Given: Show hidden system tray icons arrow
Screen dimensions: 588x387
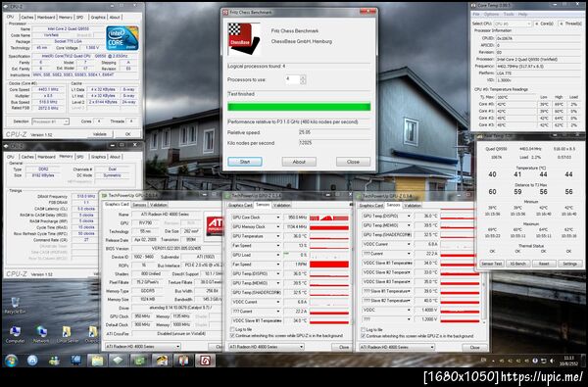Looking at the screenshot, I should [x=493, y=361].
